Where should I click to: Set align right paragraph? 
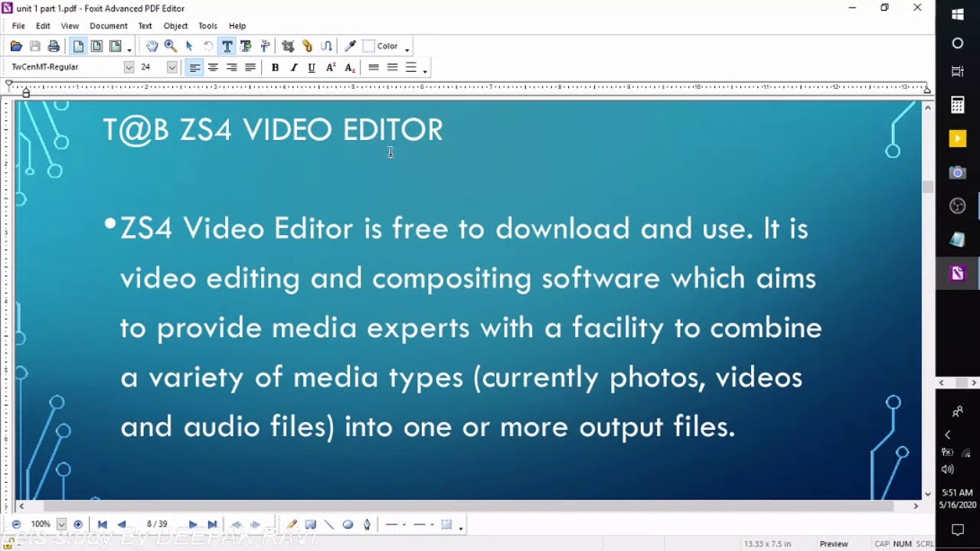pyautogui.click(x=231, y=67)
